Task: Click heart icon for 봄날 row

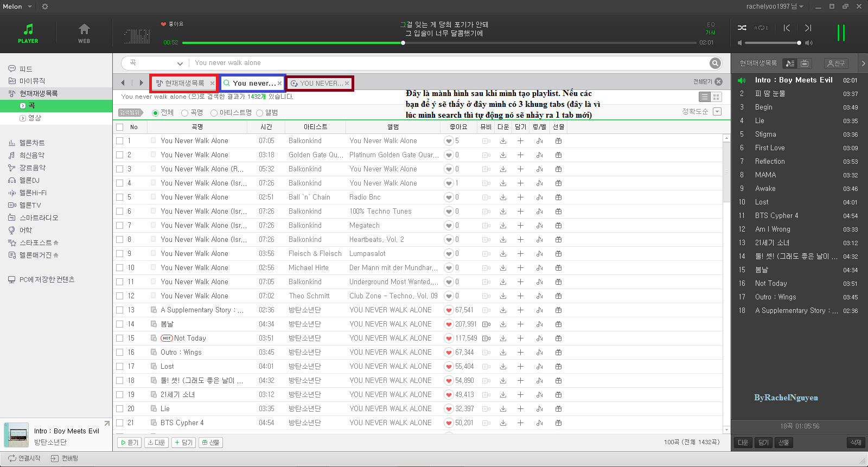Action: 449,324
